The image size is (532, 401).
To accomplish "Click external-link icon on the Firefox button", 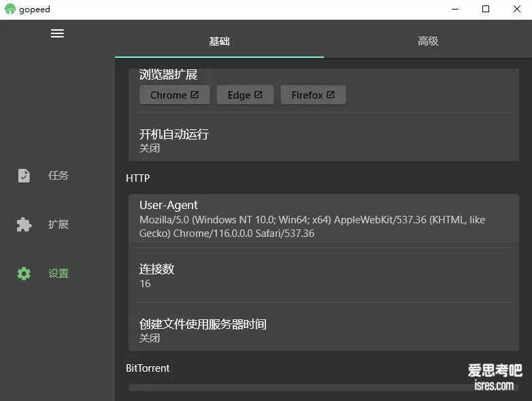I will click(x=331, y=95).
